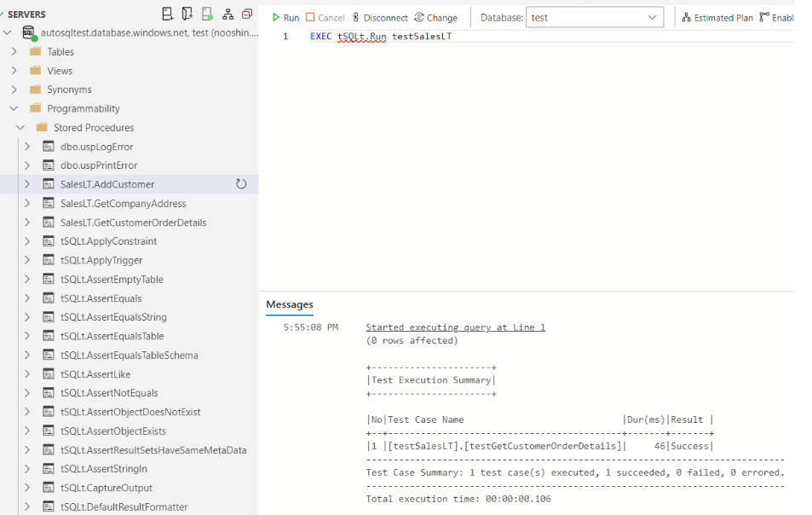Screen dimensions: 812x515
Task: Expand the tSQLt.AssertEmptyTable procedure
Action: 27,280
